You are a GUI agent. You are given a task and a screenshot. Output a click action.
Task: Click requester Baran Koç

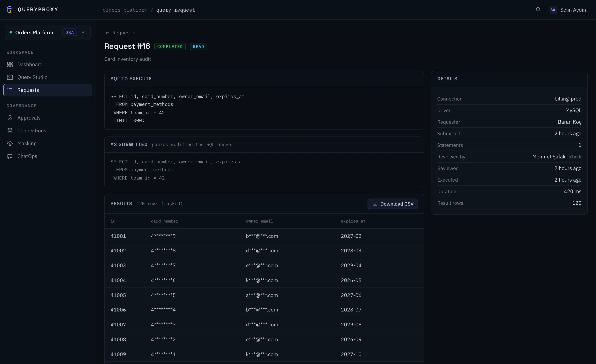click(570, 122)
